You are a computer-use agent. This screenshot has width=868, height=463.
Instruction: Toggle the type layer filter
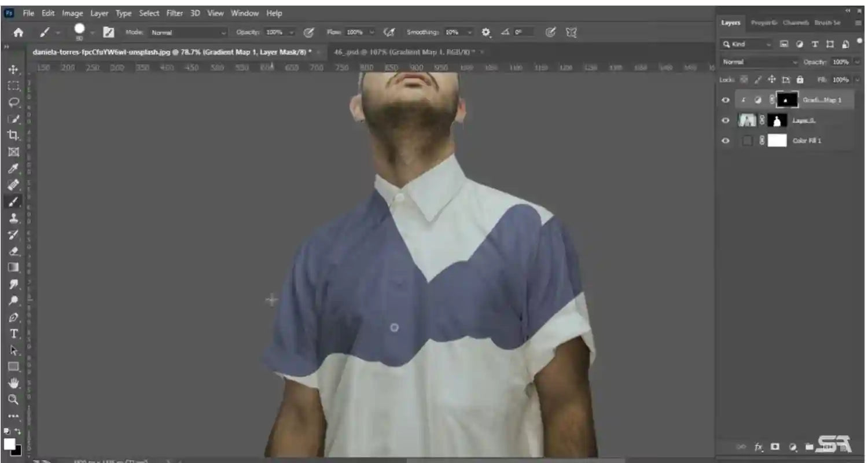pos(815,44)
